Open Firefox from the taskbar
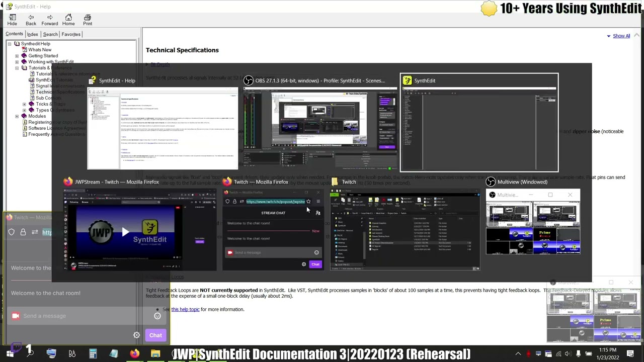The image size is (644, 362). pyautogui.click(x=134, y=354)
